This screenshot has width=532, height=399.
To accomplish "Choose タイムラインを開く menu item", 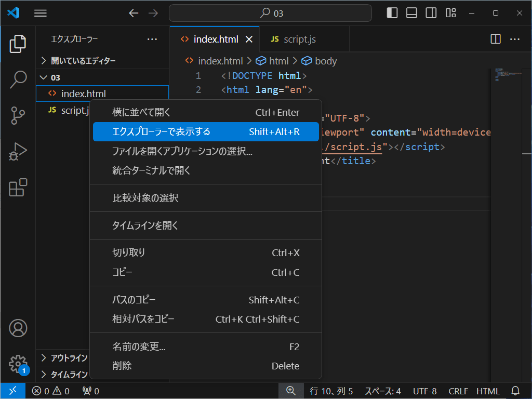I will (206, 225).
